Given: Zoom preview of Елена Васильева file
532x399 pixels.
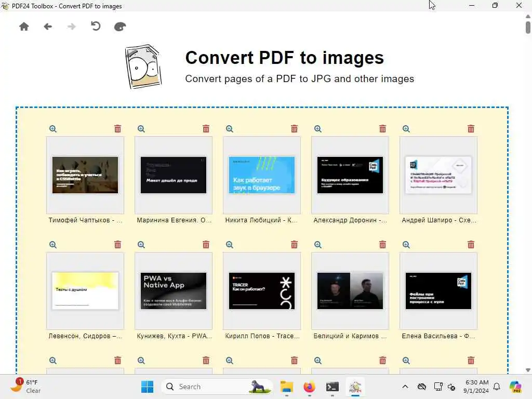Looking at the screenshot, I should point(406,245).
